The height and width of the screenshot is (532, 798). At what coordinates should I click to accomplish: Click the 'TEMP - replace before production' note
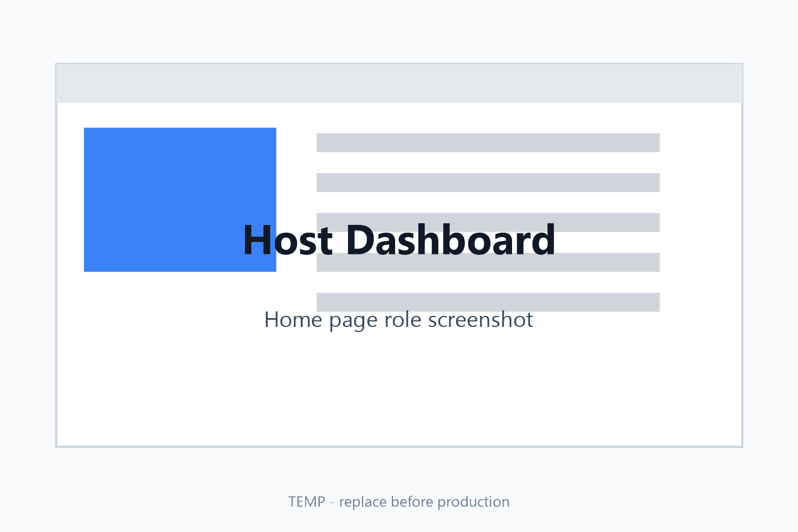click(x=399, y=502)
